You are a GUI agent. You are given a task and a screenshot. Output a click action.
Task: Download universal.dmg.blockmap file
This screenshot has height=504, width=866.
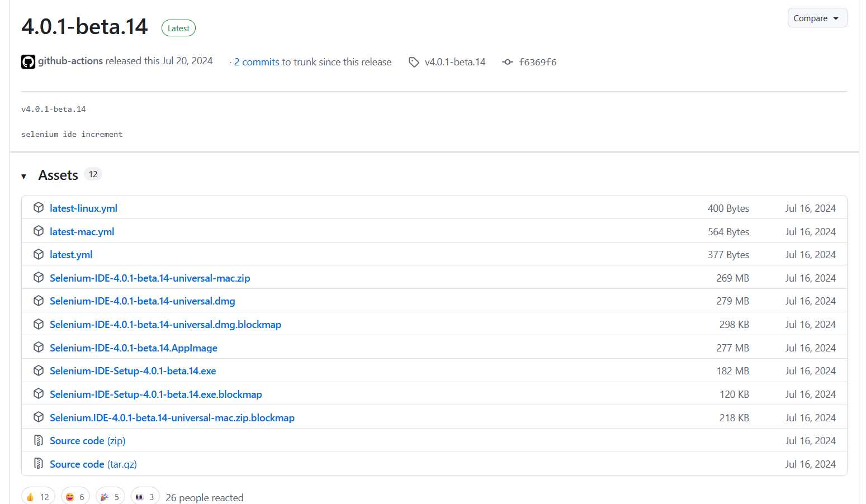click(x=165, y=325)
